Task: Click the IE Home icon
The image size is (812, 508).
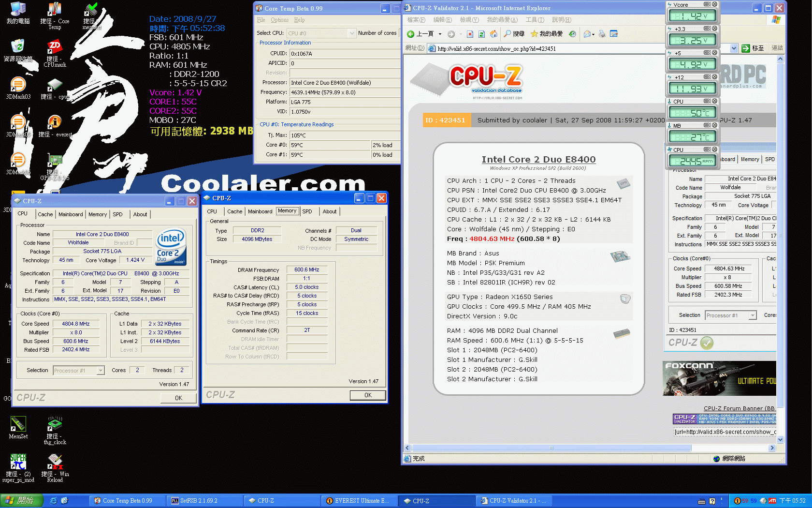Action: [493, 34]
